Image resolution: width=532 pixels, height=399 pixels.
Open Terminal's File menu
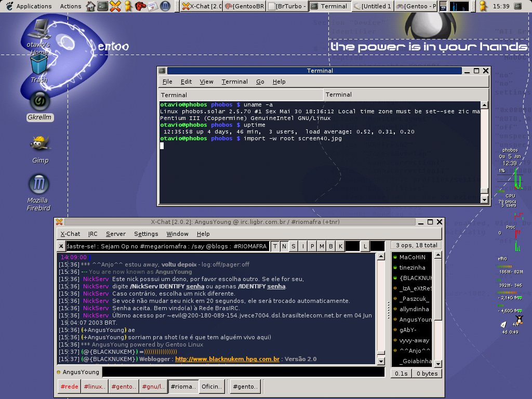click(x=167, y=82)
